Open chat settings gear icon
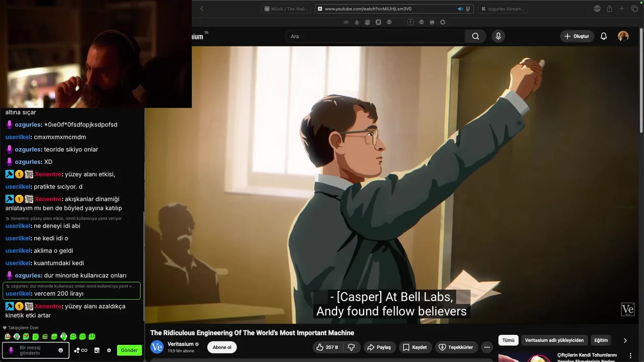Image resolution: width=644 pixels, height=362 pixels. click(109, 350)
